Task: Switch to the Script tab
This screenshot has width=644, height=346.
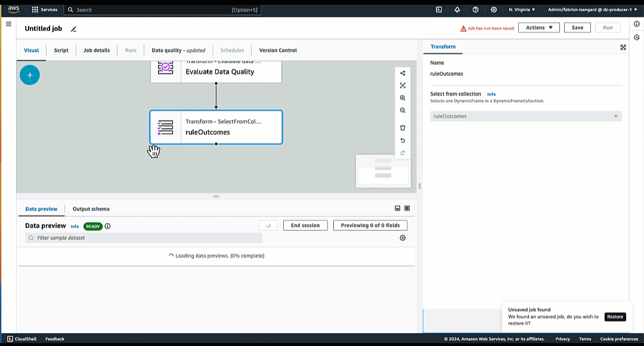Action: click(x=61, y=50)
